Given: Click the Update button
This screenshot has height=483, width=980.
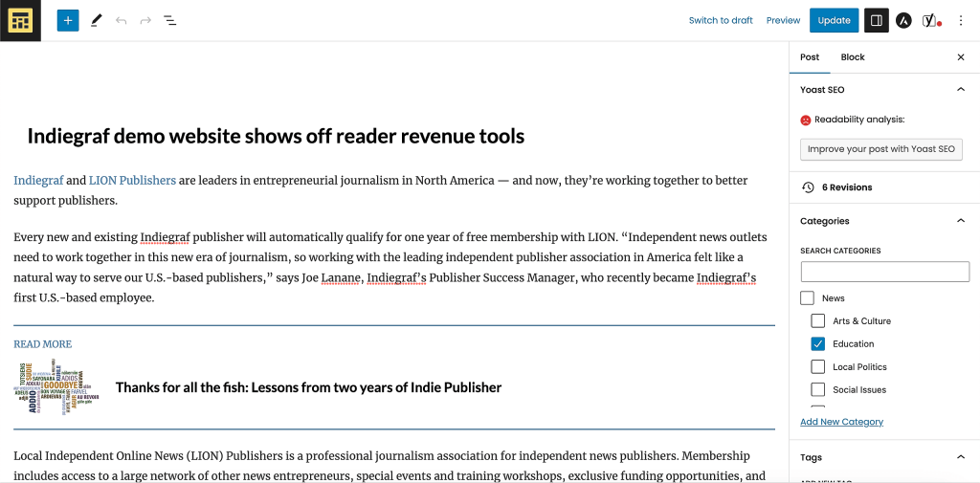Looking at the screenshot, I should 834,20.
